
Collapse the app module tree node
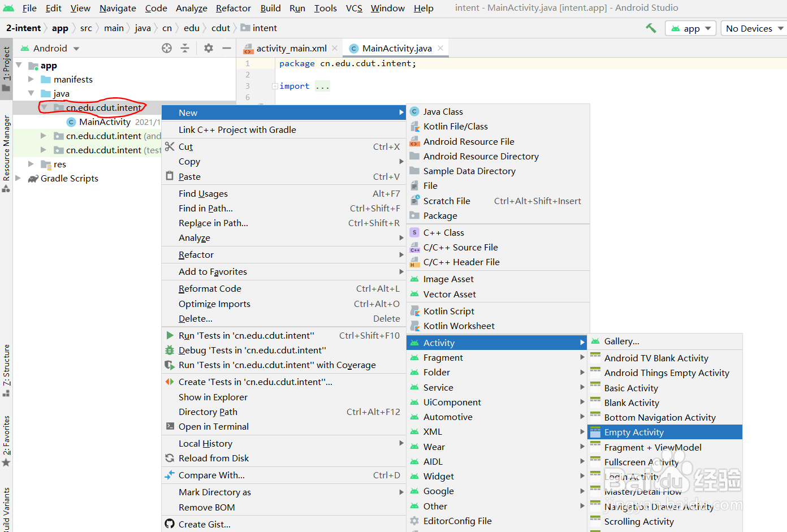coord(19,65)
